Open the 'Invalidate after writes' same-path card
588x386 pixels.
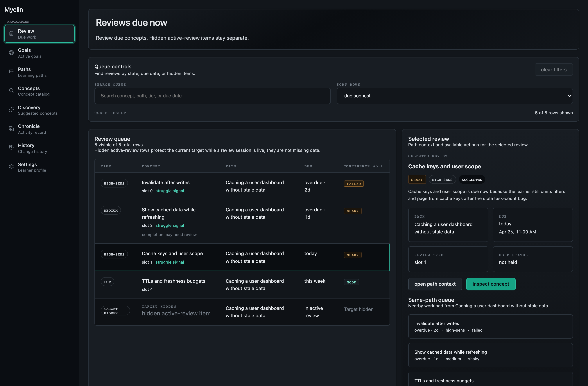tap(490, 326)
